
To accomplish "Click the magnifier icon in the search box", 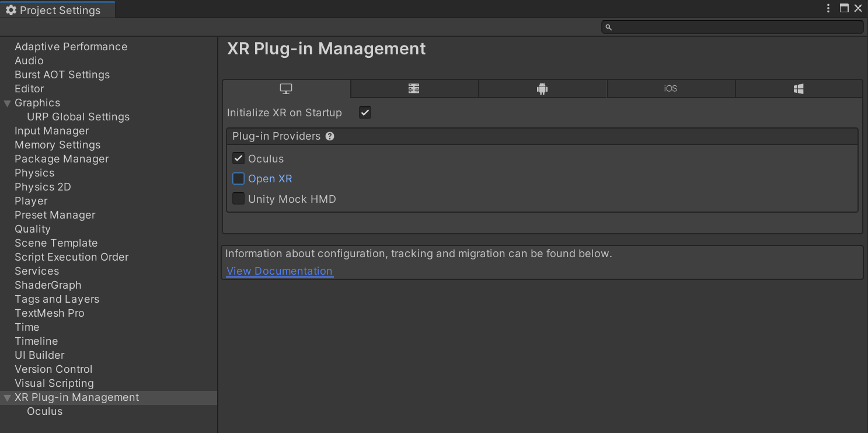I will [x=608, y=27].
